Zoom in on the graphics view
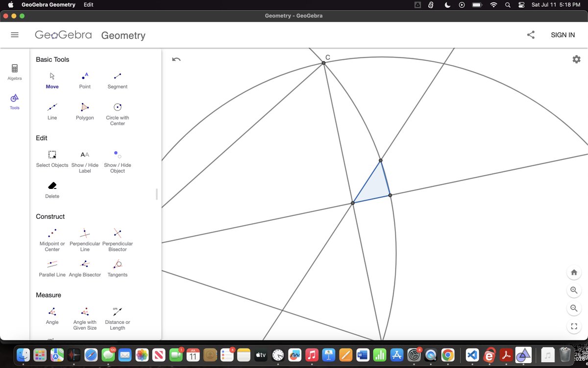The width and height of the screenshot is (588, 368). pos(574,290)
